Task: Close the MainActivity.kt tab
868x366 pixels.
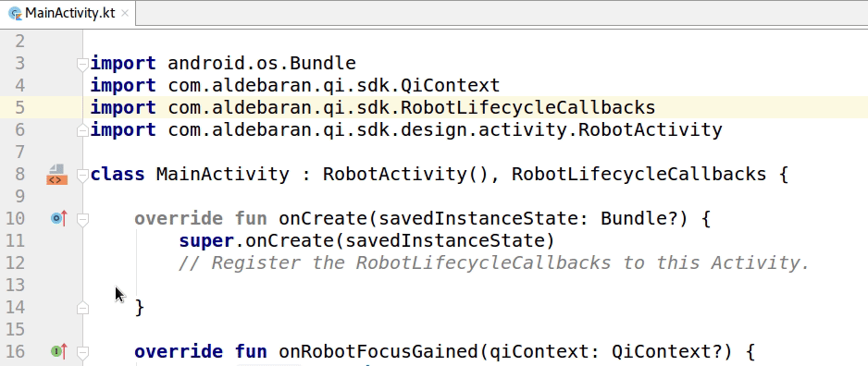Action: [125, 13]
